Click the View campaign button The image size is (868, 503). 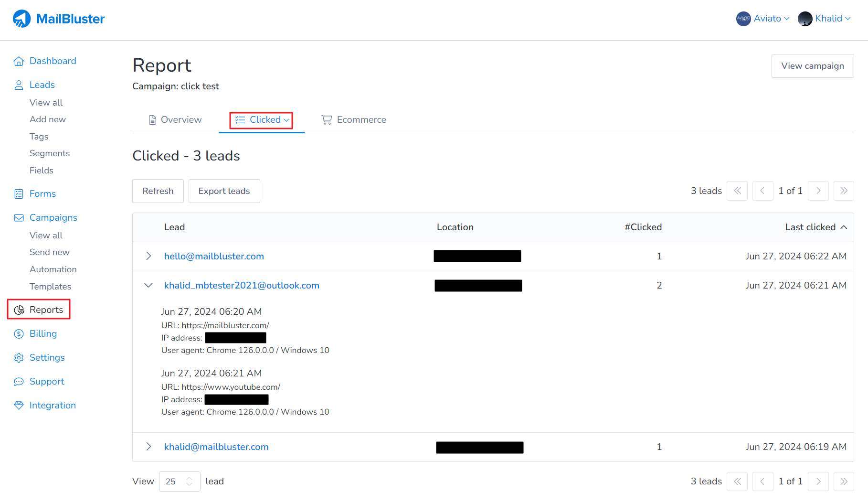[812, 66]
